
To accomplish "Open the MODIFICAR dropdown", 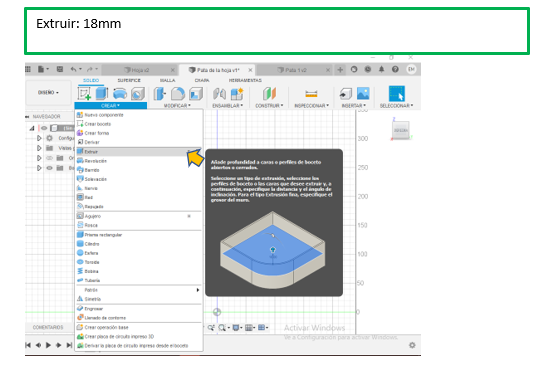I will pos(178,106).
